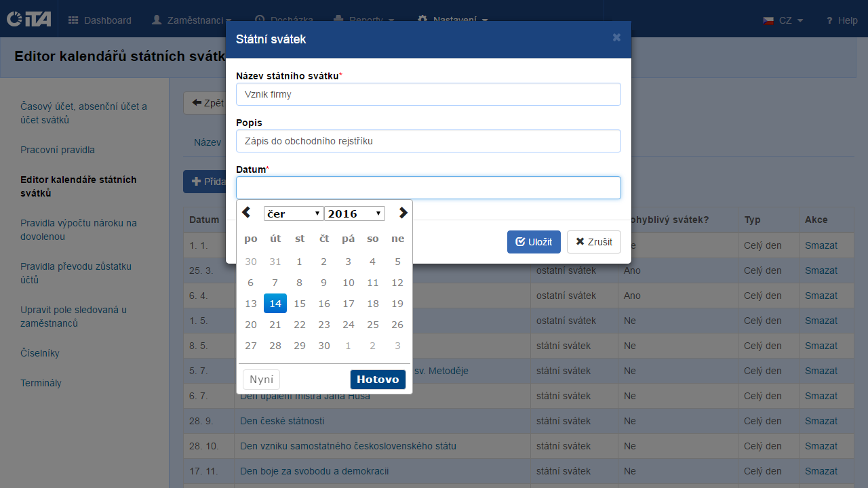Open the year dropdown showing 2016
Screen dimensions: 868x488
click(355, 213)
